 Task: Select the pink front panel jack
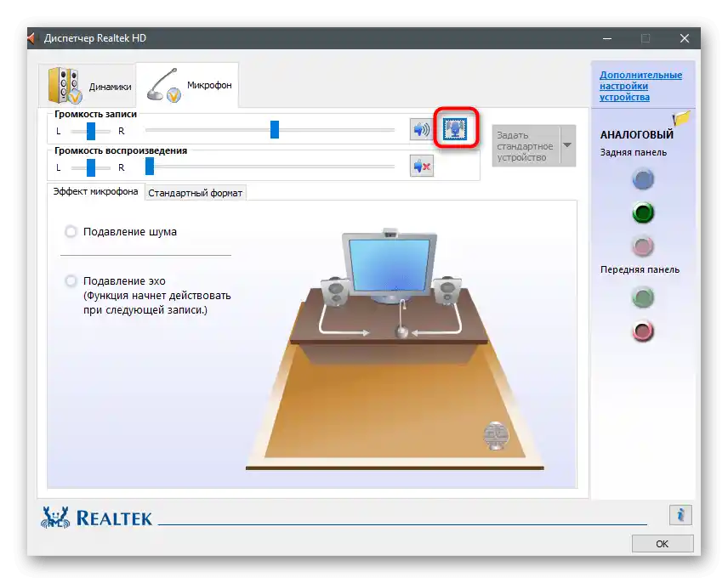click(x=643, y=331)
